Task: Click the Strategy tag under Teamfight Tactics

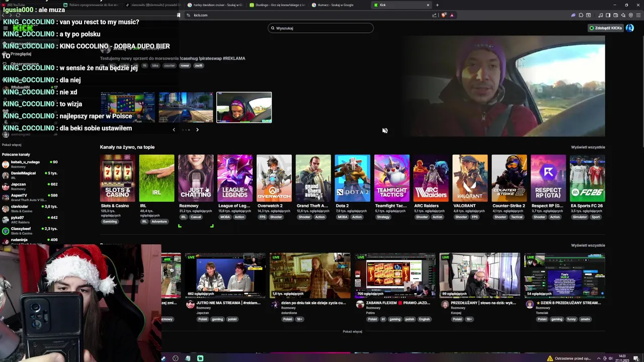Action: pos(383,217)
